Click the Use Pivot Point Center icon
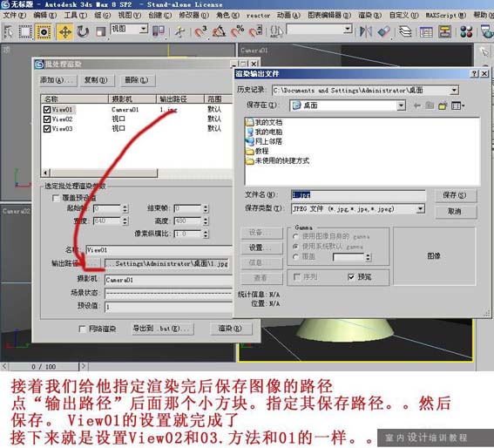This screenshot has height=448, width=494. pyautogui.click(x=159, y=31)
